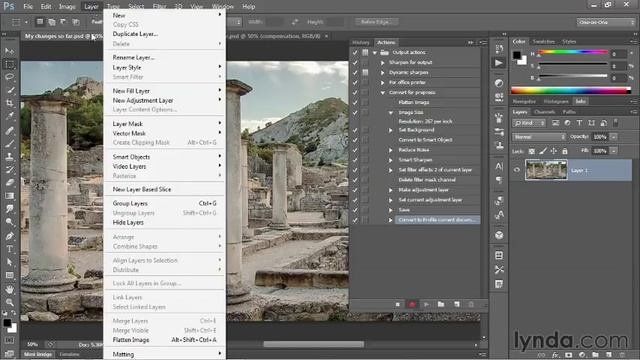Toggle checkmark for Sharpen for output
640x360 pixels.
(x=355, y=62)
